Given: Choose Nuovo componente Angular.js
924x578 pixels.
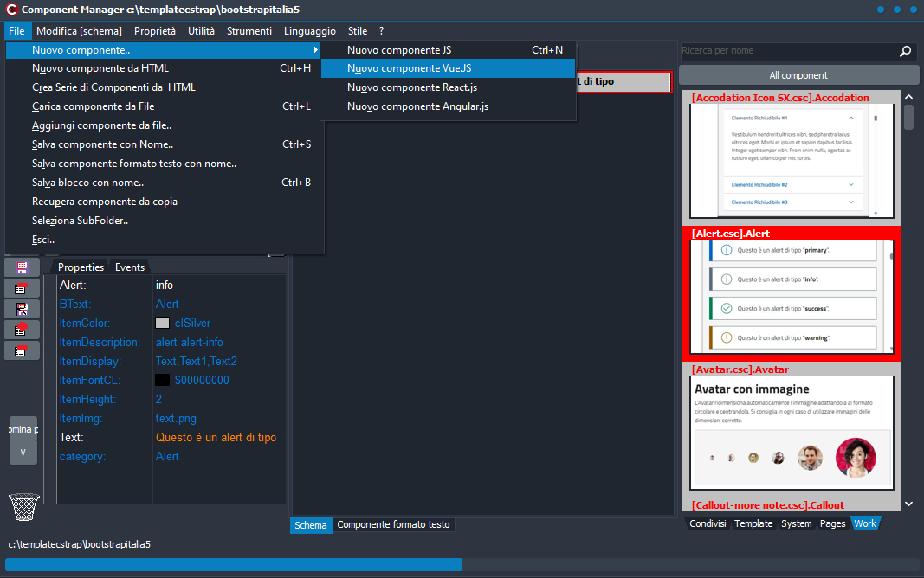Looking at the screenshot, I should coord(448,106).
